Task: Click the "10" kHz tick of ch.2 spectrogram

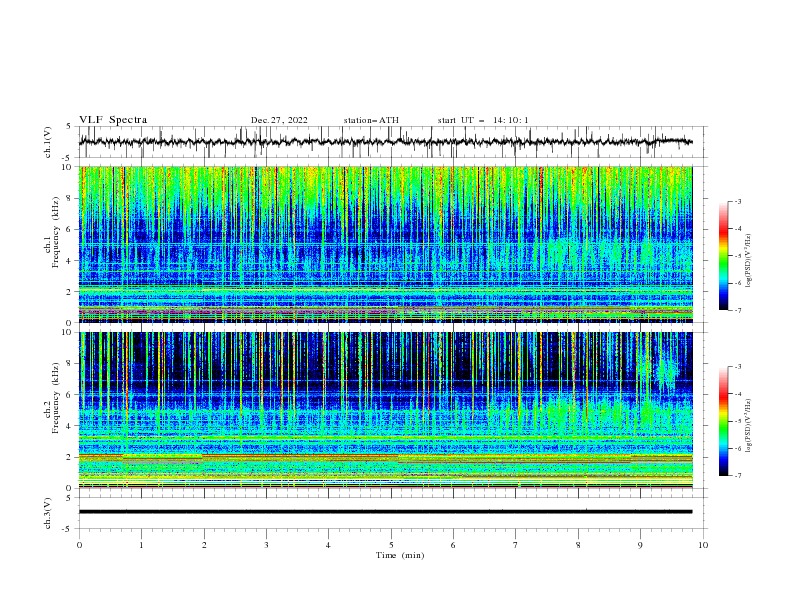Action: [x=67, y=332]
